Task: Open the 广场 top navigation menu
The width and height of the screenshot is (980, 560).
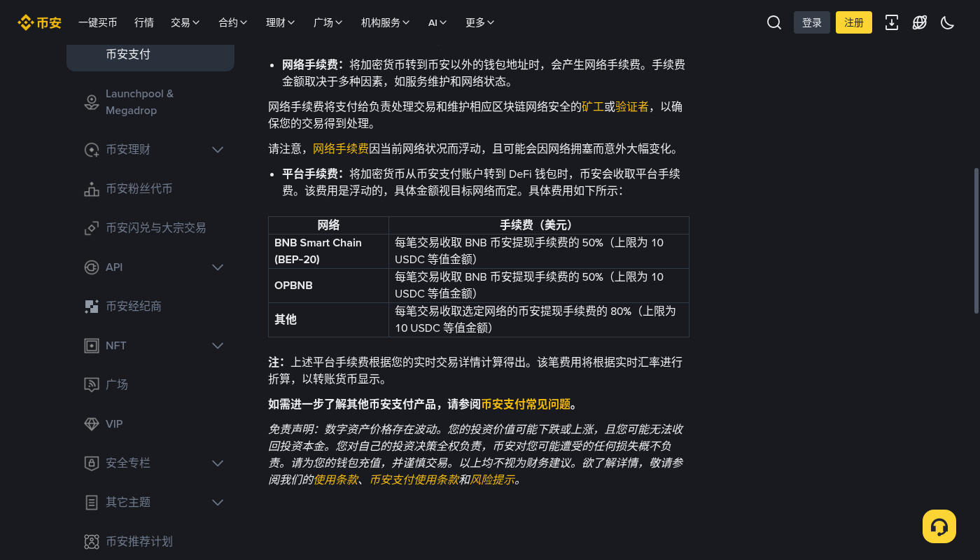Action: [x=328, y=22]
